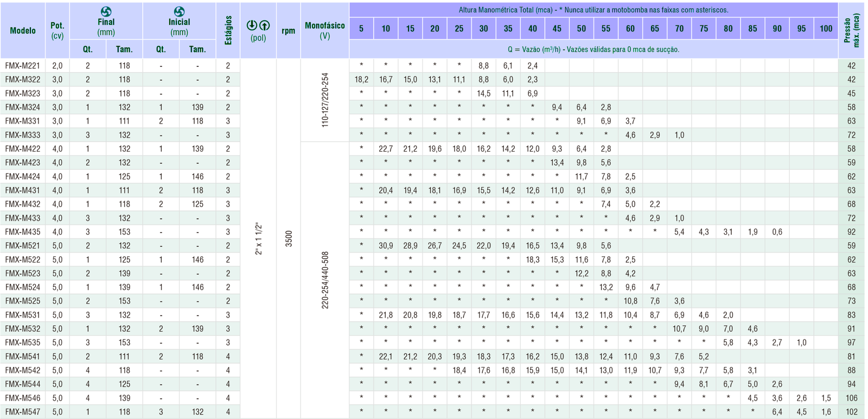
Task: Click the rpm column header
Action: (289, 31)
